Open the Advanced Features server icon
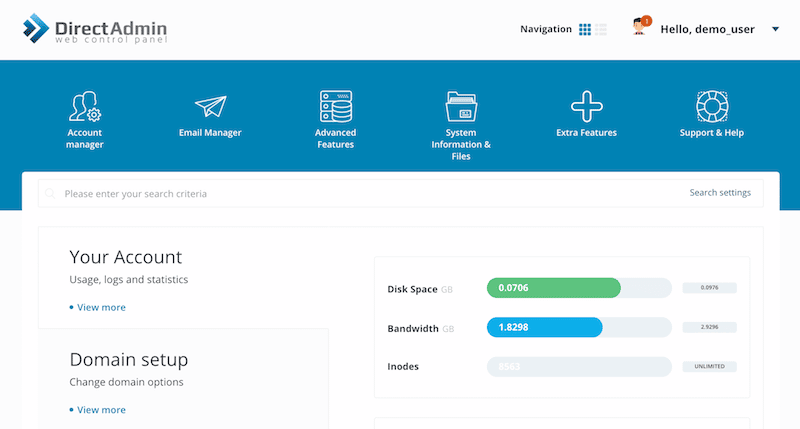This screenshot has height=429, width=800. 336,107
